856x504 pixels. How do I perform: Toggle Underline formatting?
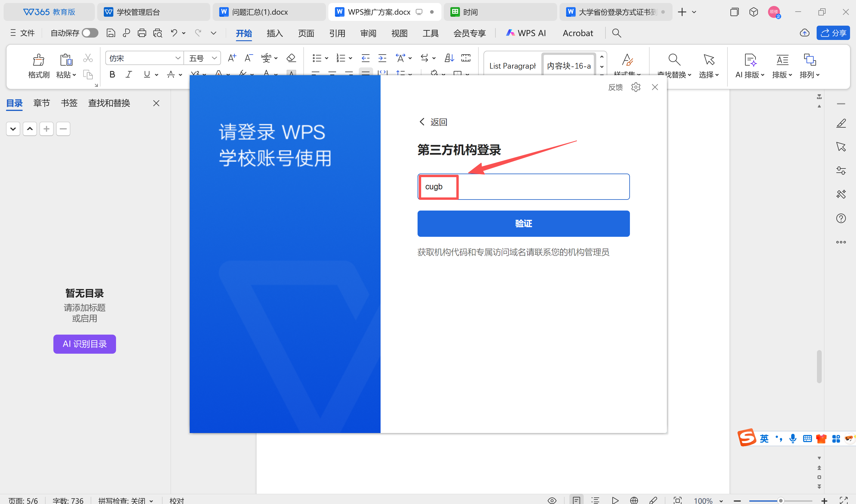147,74
